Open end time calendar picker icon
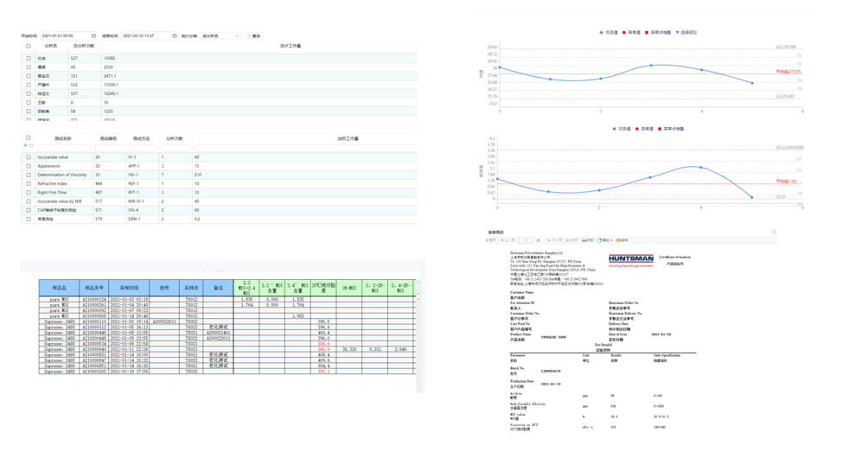This screenshot has width=868, height=458. coord(175,36)
